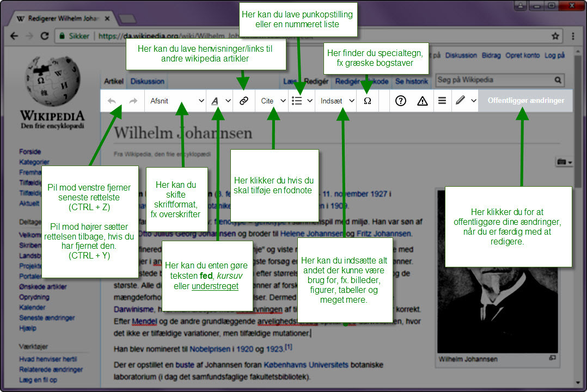Screen dimensions: 587x392
Task: Click the Opret konto link
Action: 523,56
